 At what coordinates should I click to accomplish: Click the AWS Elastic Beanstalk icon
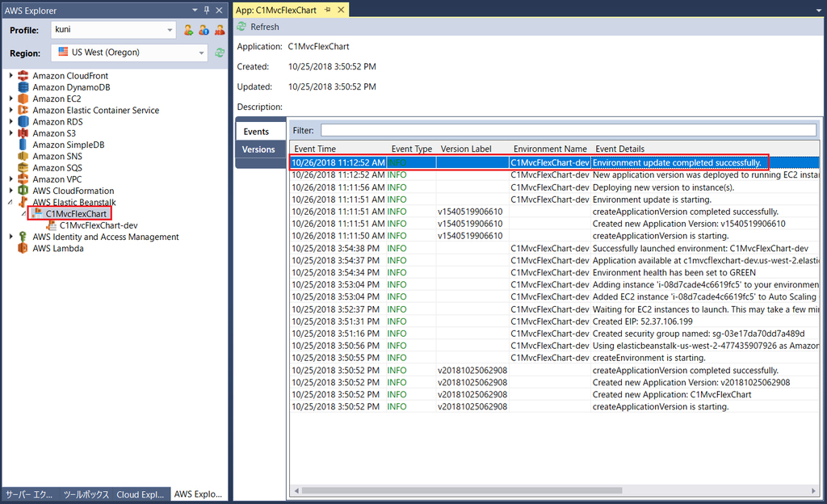click(x=23, y=203)
